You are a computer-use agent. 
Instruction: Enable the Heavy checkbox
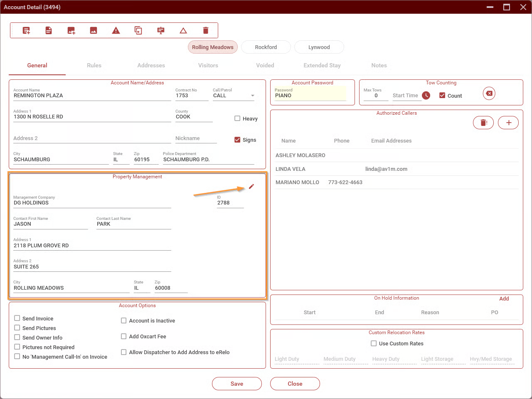(237, 118)
